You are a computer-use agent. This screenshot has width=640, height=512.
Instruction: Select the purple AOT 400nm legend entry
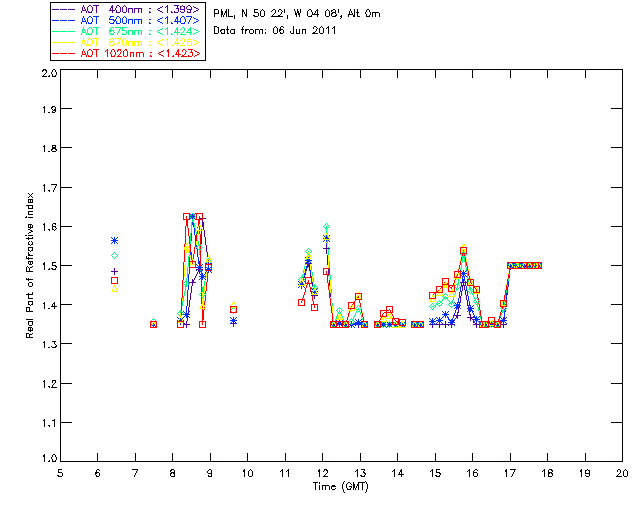[x=126, y=9]
